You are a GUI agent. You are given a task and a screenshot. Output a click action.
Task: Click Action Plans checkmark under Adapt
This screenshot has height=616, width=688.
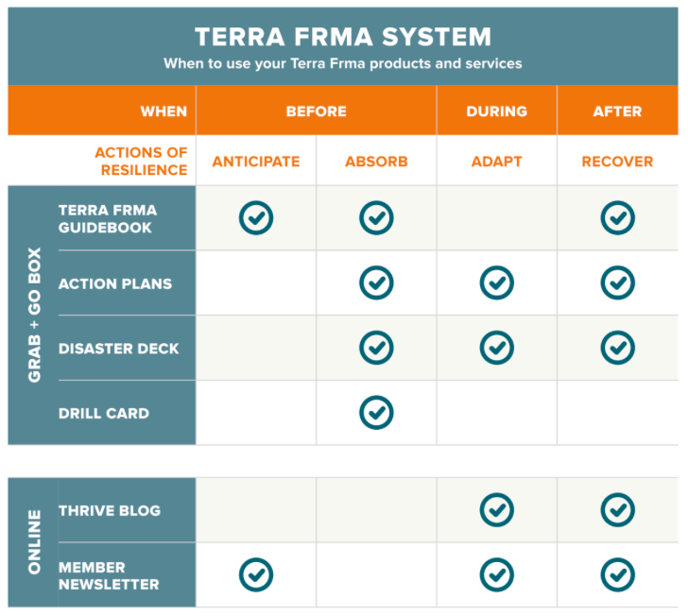click(x=497, y=283)
